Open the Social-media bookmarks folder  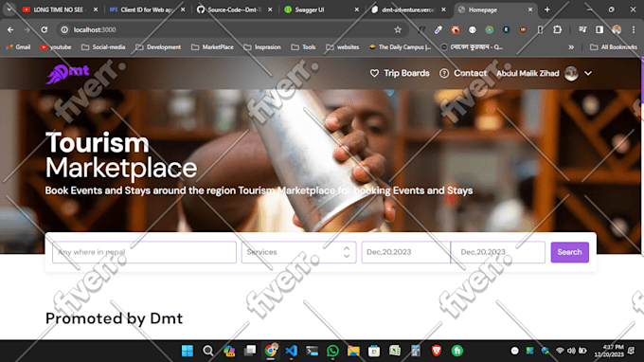(103, 47)
